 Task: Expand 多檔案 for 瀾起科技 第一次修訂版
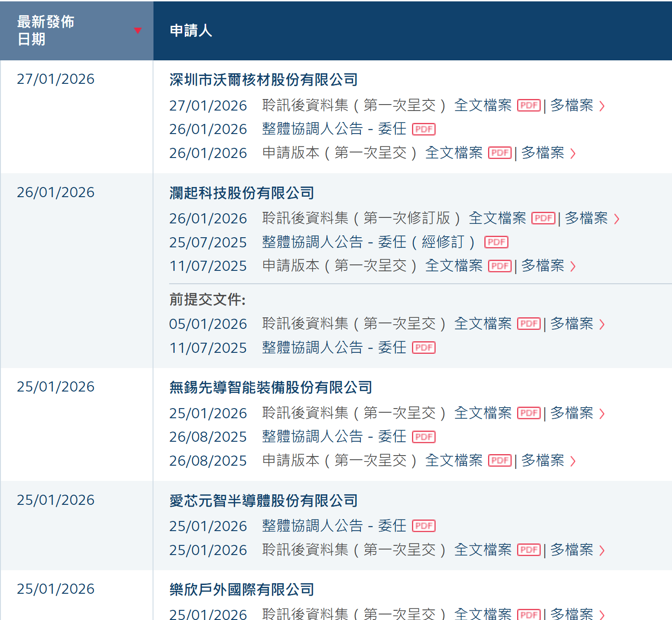pyautogui.click(x=592, y=218)
